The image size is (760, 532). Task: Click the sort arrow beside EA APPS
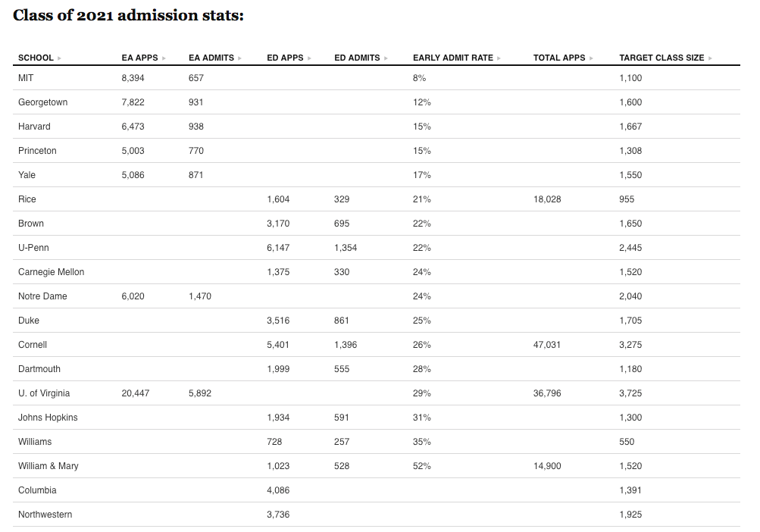coord(164,58)
